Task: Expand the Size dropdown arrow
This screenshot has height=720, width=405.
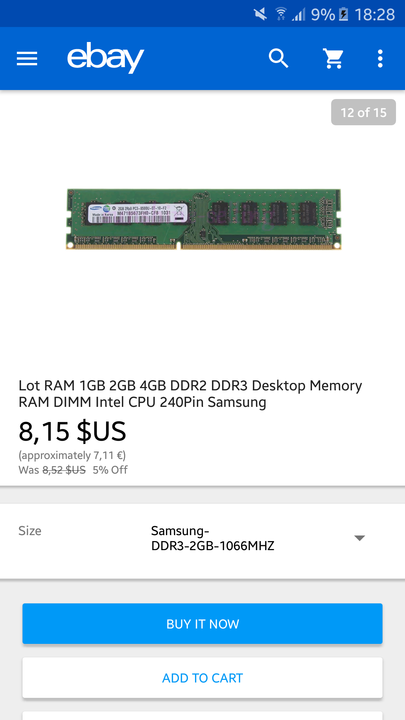Action: point(360,538)
